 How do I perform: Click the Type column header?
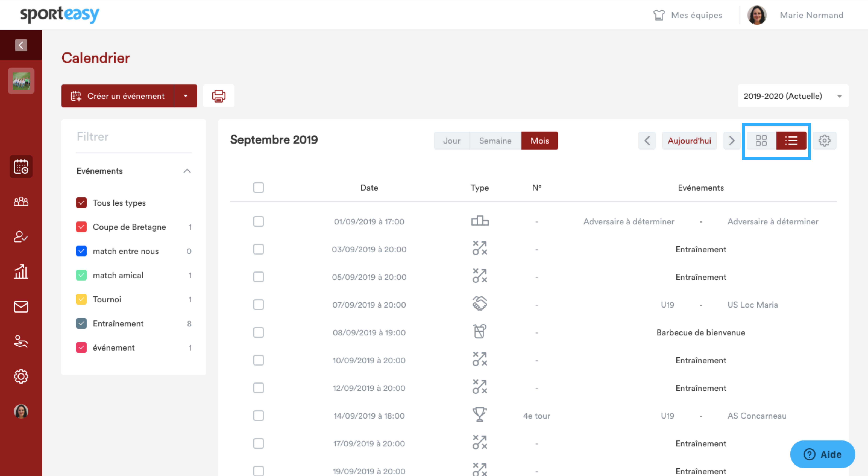480,188
